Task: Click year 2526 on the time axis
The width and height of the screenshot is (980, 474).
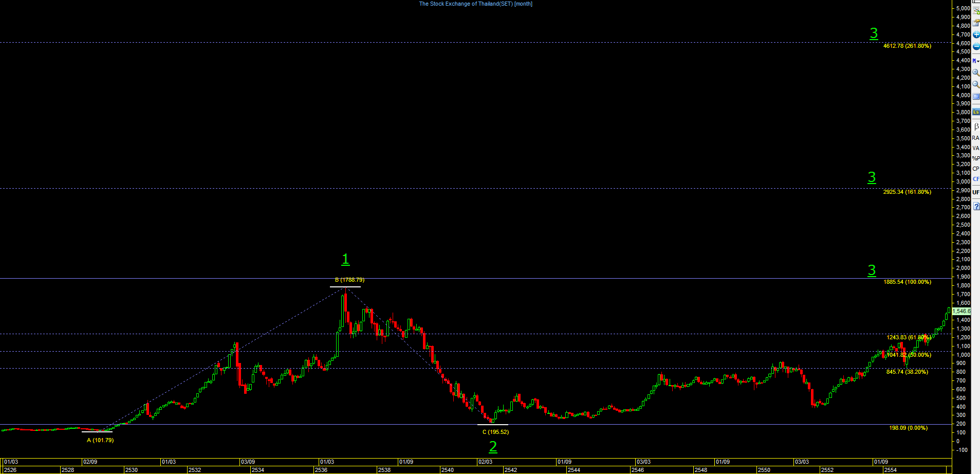Action: [x=10, y=470]
